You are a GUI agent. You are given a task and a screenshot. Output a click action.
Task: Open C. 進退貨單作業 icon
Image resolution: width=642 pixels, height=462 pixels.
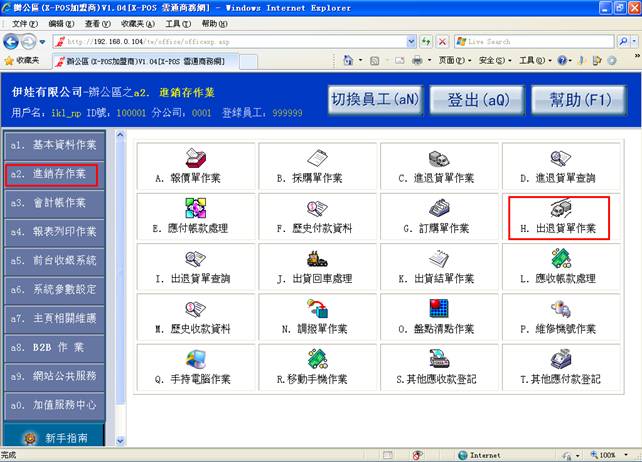click(438, 158)
